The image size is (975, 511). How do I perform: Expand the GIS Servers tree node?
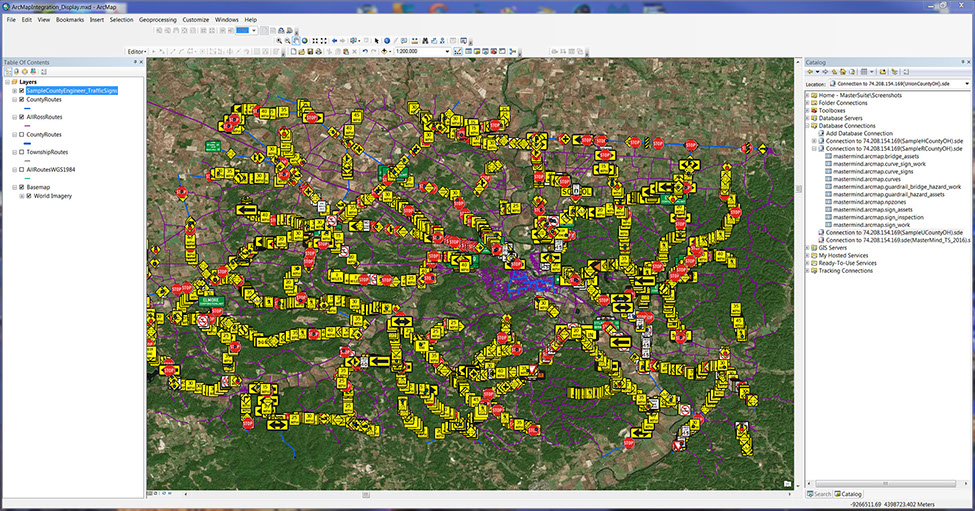pos(809,246)
